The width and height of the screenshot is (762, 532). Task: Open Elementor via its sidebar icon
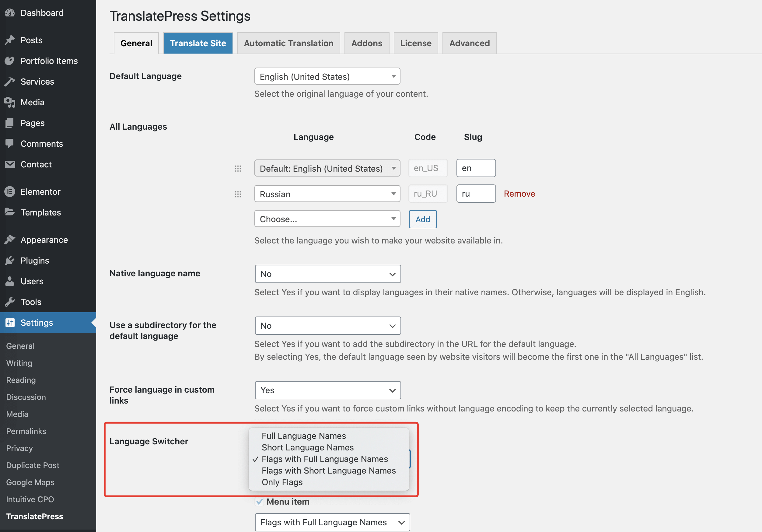click(x=10, y=191)
